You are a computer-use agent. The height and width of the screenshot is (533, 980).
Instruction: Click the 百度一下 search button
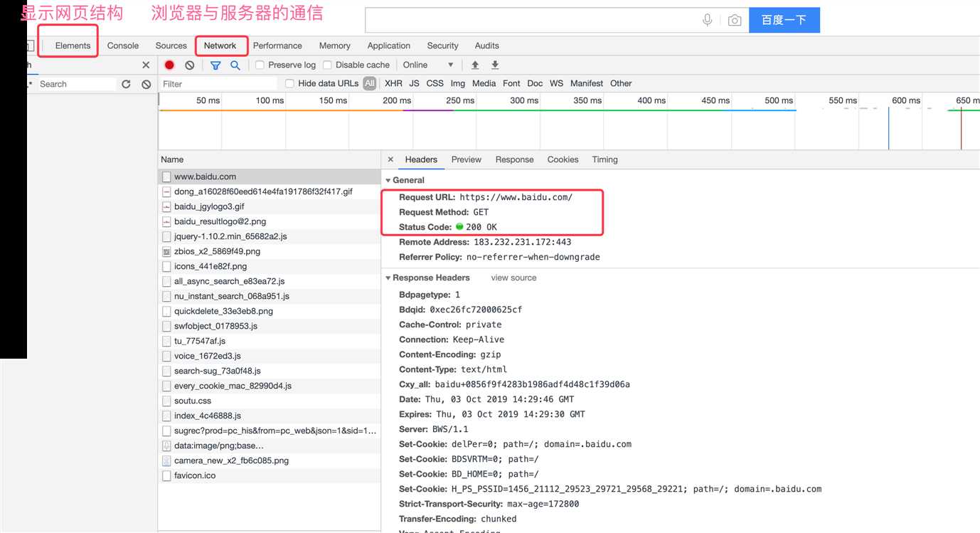point(784,20)
